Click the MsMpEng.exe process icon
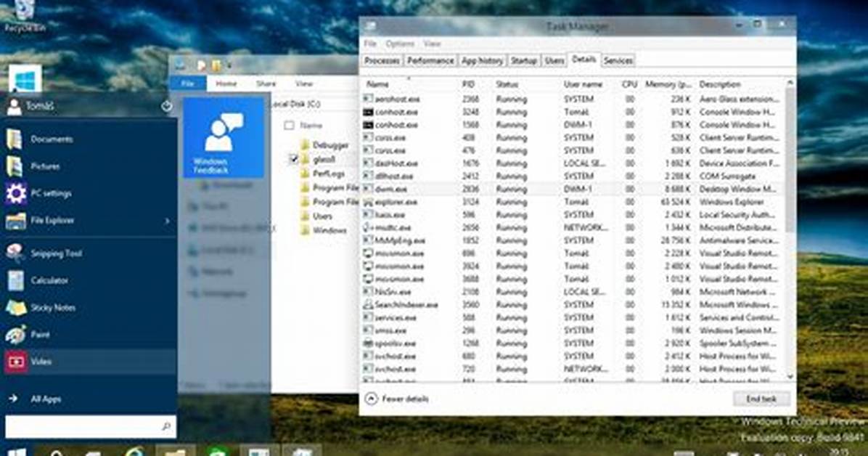868x456 pixels. tap(367, 240)
